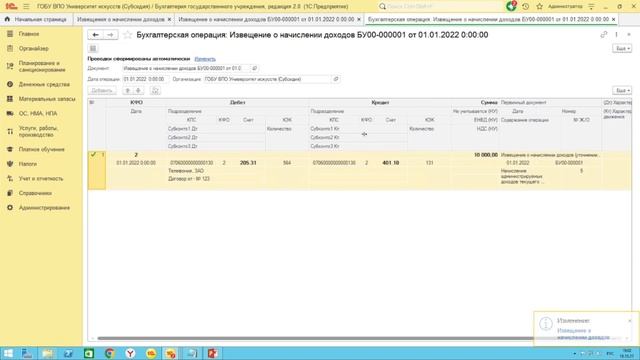Click the search magnifier icon

coord(382,7)
